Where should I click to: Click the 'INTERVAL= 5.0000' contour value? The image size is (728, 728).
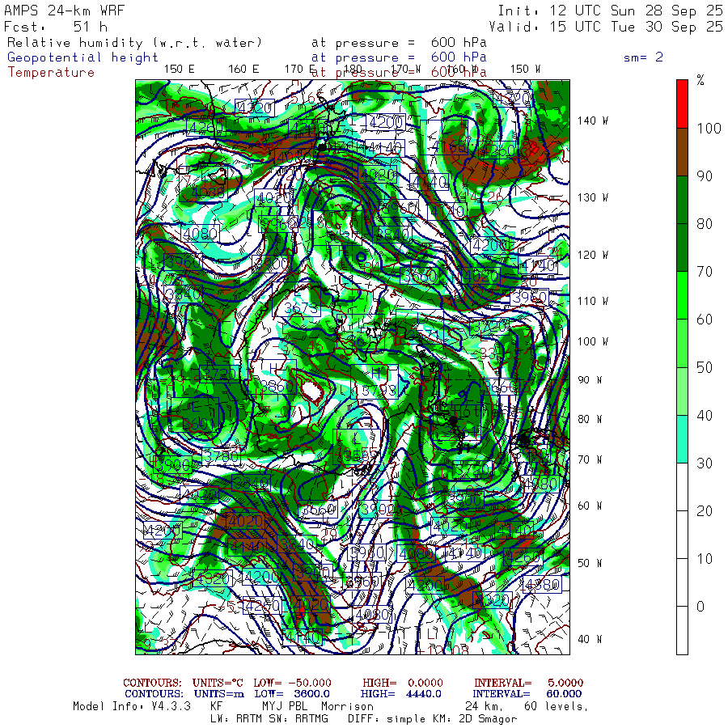529,683
